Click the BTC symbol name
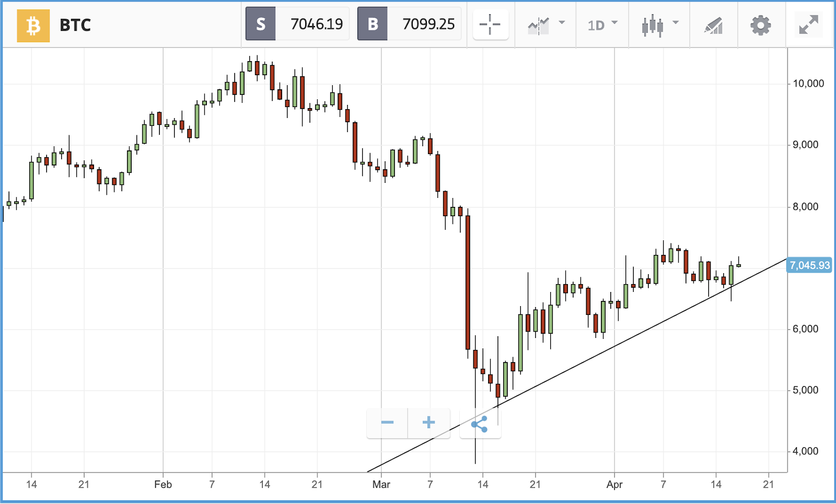This screenshot has height=504, width=836. (x=75, y=25)
